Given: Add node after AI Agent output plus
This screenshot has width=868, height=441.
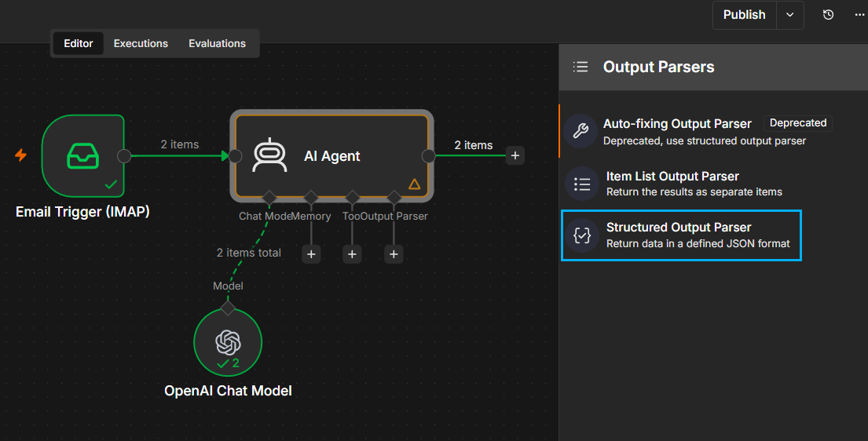Looking at the screenshot, I should [515, 155].
